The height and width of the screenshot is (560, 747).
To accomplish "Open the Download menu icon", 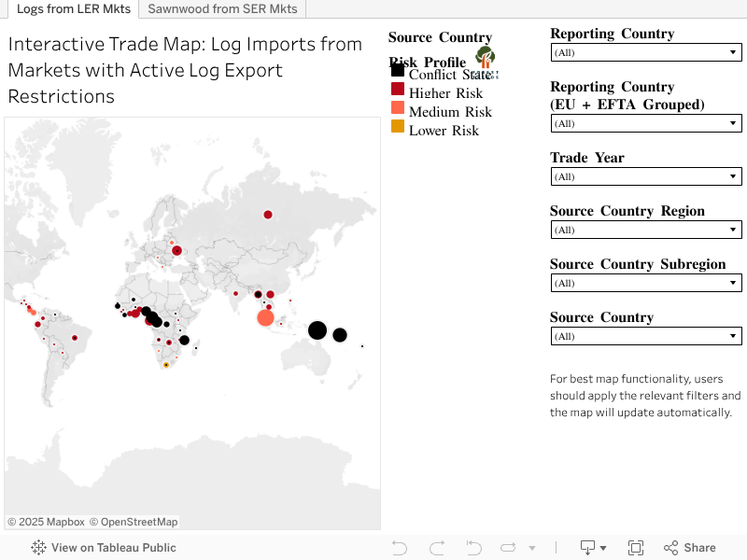I will click(592, 548).
